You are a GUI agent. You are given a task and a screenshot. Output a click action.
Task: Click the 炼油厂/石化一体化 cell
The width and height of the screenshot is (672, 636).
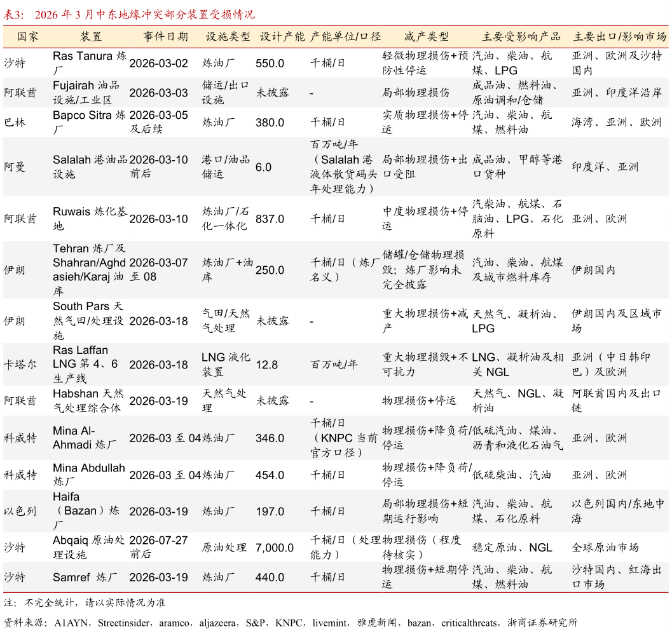click(x=226, y=219)
